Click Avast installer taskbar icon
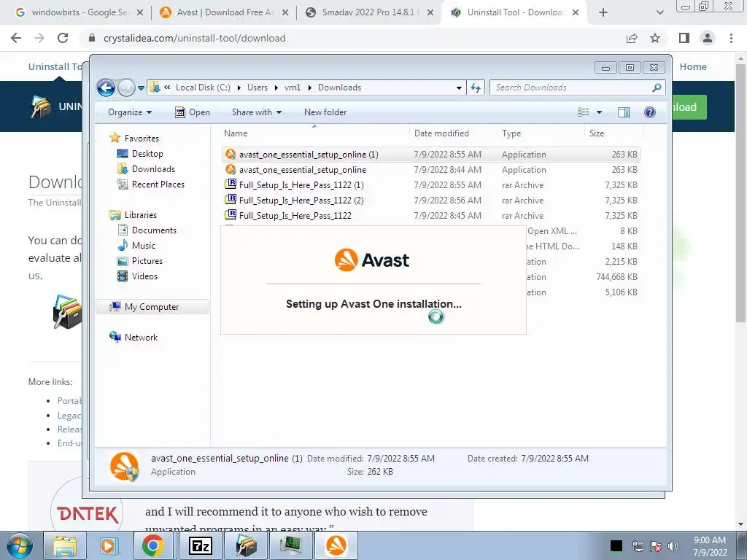747x560 pixels. click(x=336, y=545)
